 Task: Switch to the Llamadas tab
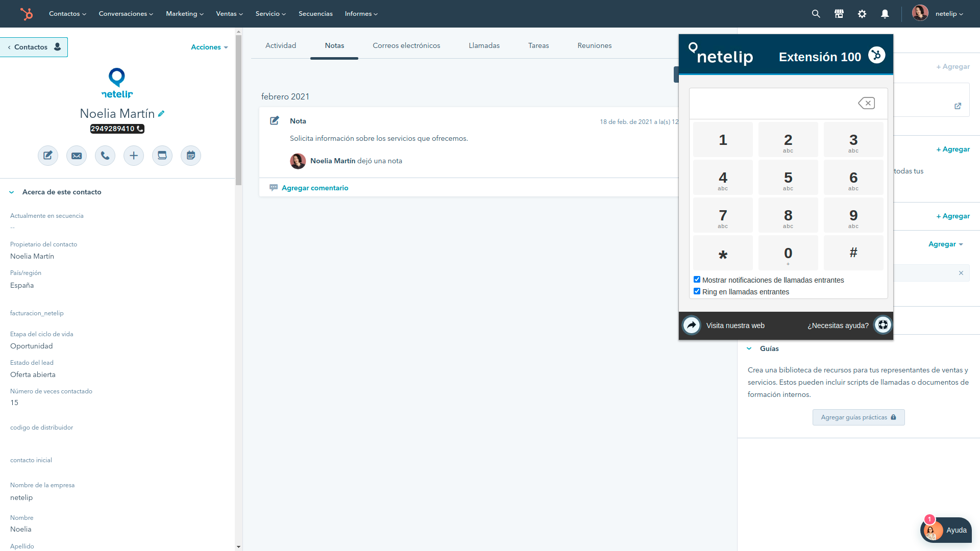pos(484,45)
